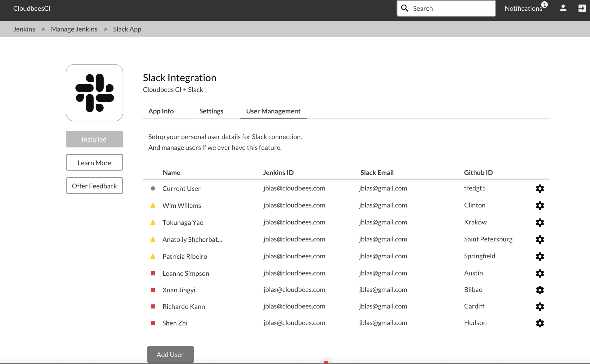Click the logout arrow icon

pyautogui.click(x=582, y=8)
